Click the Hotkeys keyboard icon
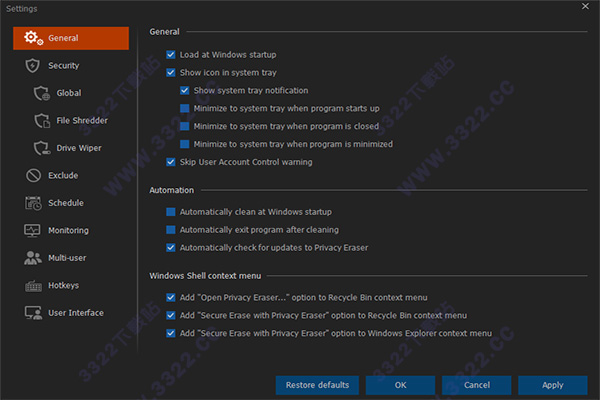600x400 pixels. [x=31, y=286]
